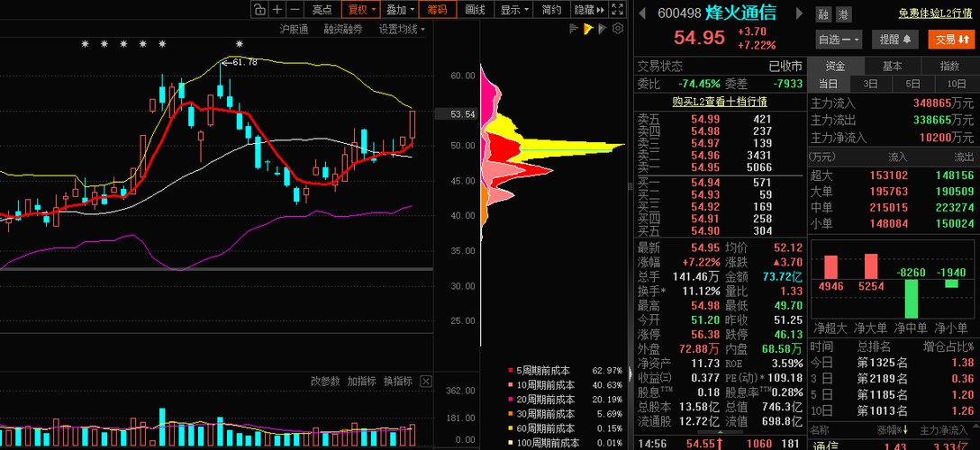Click the yellow 60周期前成本 legend swatch
This screenshot has height=450, width=980.
pyautogui.click(x=511, y=428)
